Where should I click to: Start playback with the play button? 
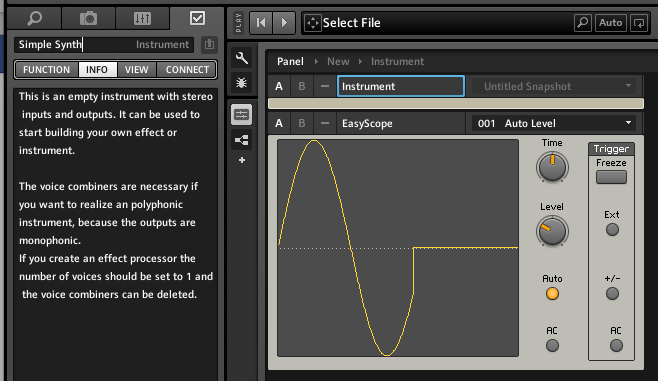pos(284,23)
